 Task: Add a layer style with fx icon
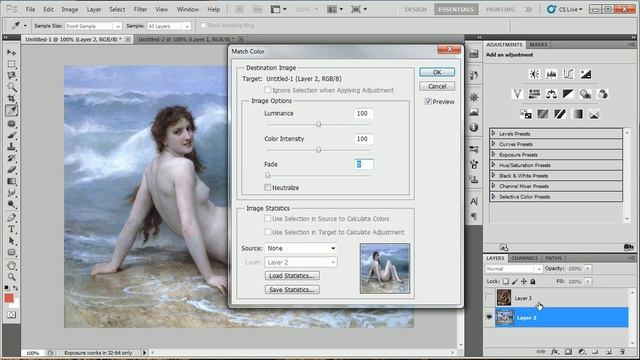coord(554,351)
